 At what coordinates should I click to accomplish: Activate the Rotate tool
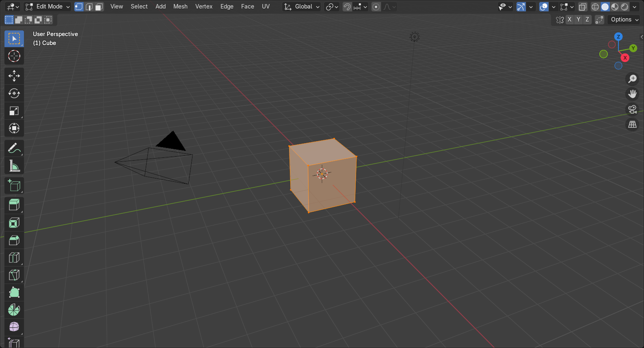click(x=14, y=93)
